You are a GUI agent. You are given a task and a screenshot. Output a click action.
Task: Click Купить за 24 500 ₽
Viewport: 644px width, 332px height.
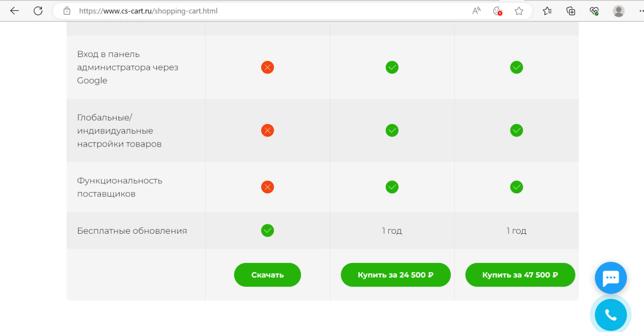click(395, 275)
